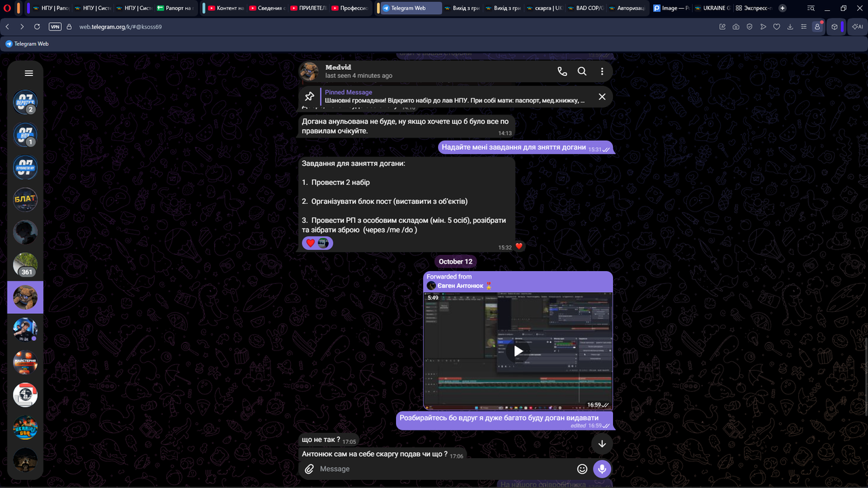Screen dimensions: 868x488
Task: Record a voice message with microphone button
Action: (601, 469)
